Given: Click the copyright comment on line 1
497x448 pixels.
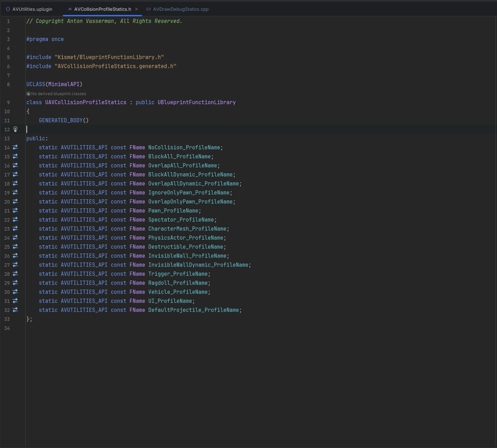Looking at the screenshot, I should click(104, 21).
